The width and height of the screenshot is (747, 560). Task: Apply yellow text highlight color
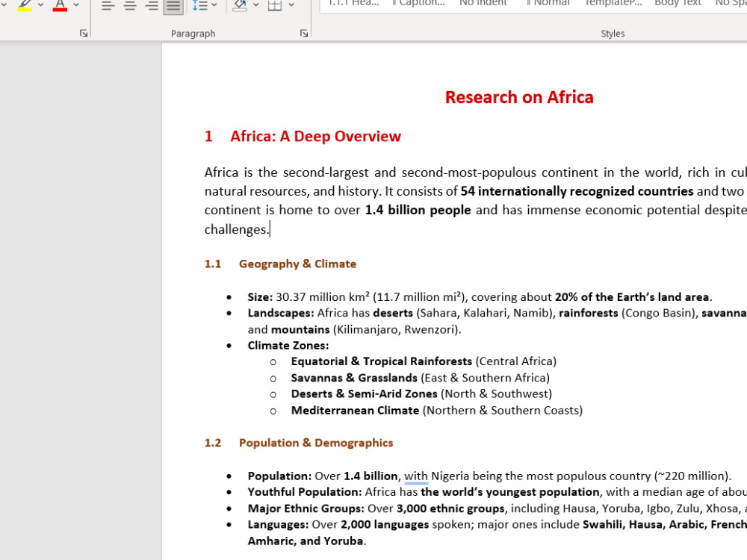(x=25, y=4)
